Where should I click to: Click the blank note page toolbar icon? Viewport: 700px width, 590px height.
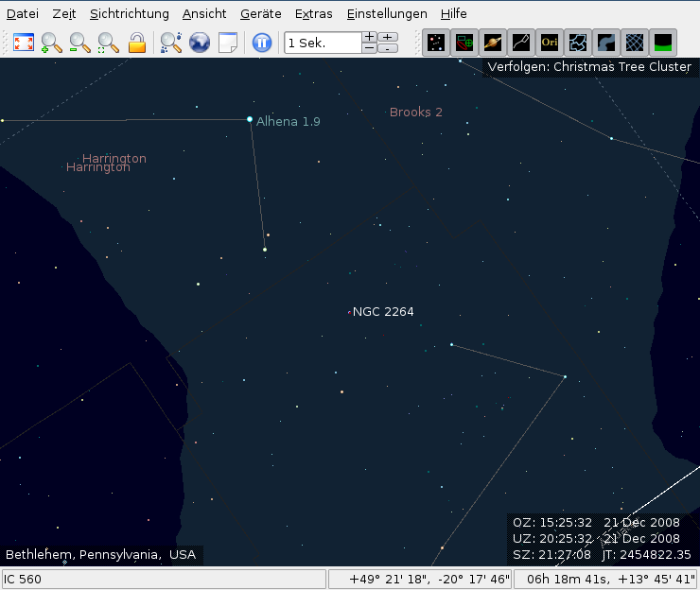[228, 43]
